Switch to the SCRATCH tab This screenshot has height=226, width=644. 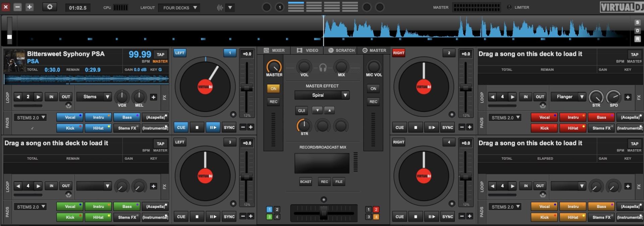click(341, 50)
